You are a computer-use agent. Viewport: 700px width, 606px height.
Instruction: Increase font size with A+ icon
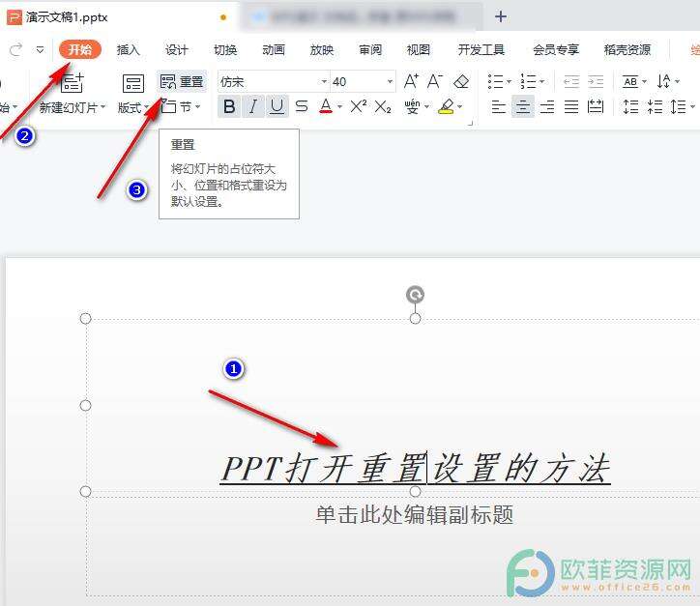[x=411, y=81]
